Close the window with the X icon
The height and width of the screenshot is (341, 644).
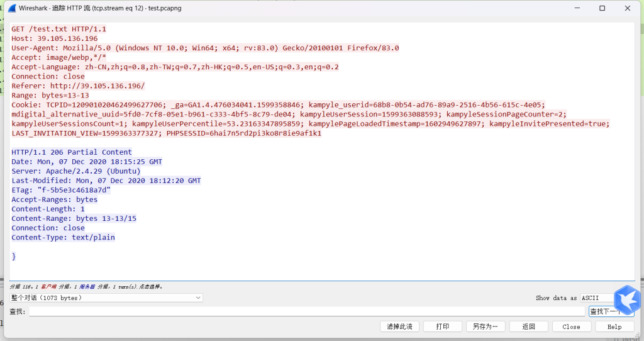pyautogui.click(x=628, y=9)
